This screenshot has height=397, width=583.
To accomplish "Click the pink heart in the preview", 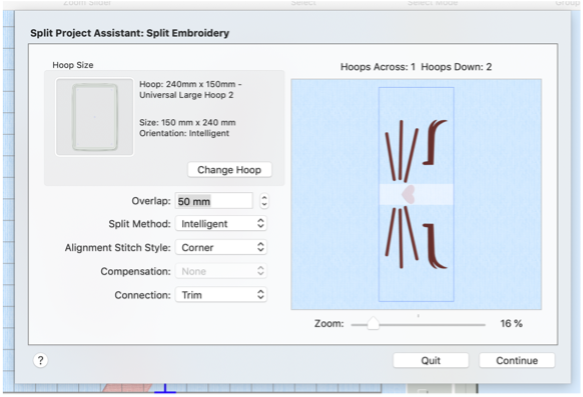I will pos(409,194).
